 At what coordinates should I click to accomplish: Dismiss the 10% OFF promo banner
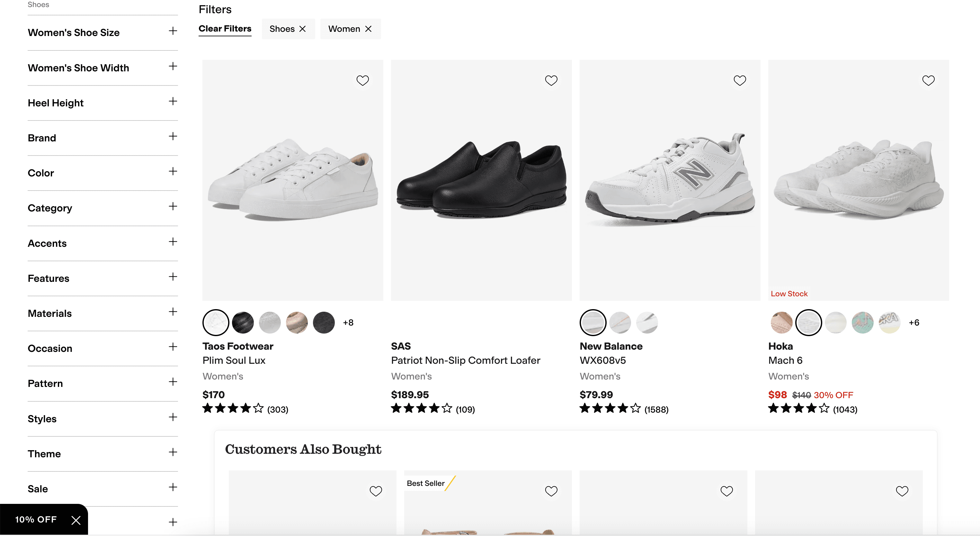coord(76,520)
